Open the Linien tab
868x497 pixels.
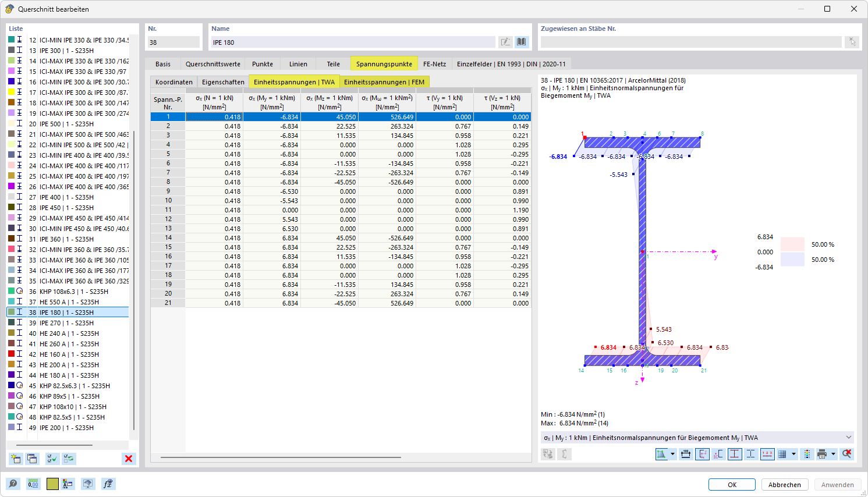298,64
